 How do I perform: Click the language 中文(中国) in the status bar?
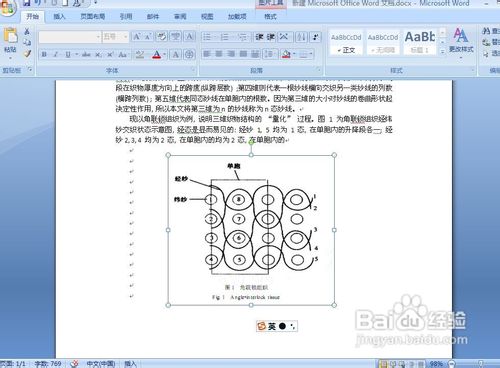tap(101, 364)
